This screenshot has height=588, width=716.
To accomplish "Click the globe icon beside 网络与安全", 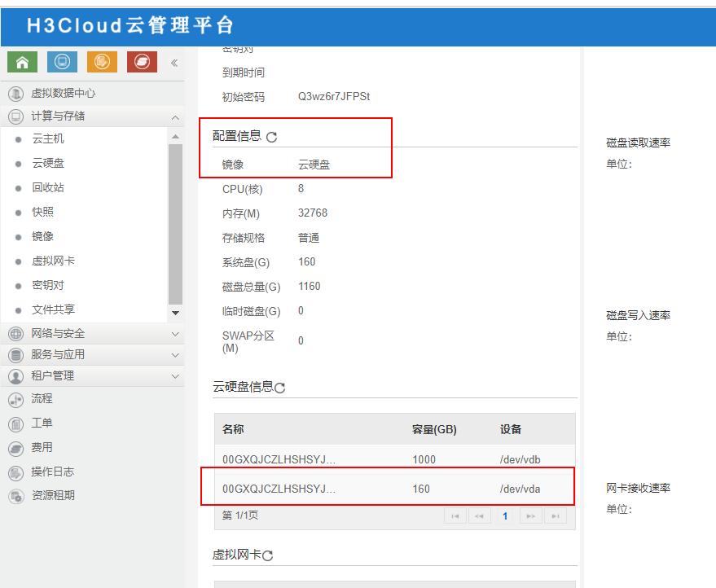I will (16, 334).
